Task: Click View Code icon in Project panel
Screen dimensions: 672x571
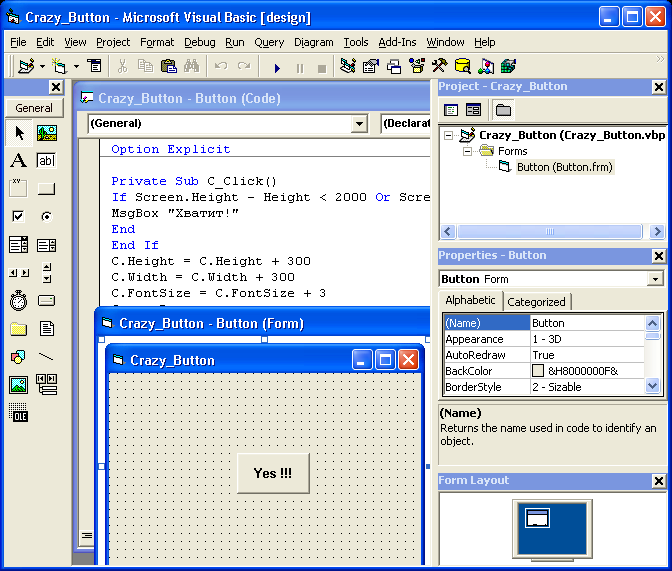Action: [x=451, y=110]
